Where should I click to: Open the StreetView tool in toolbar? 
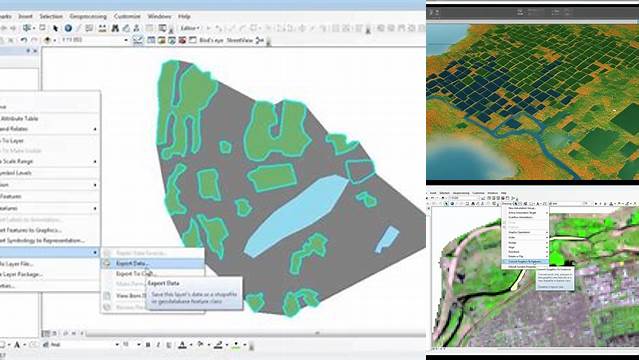tap(240, 40)
